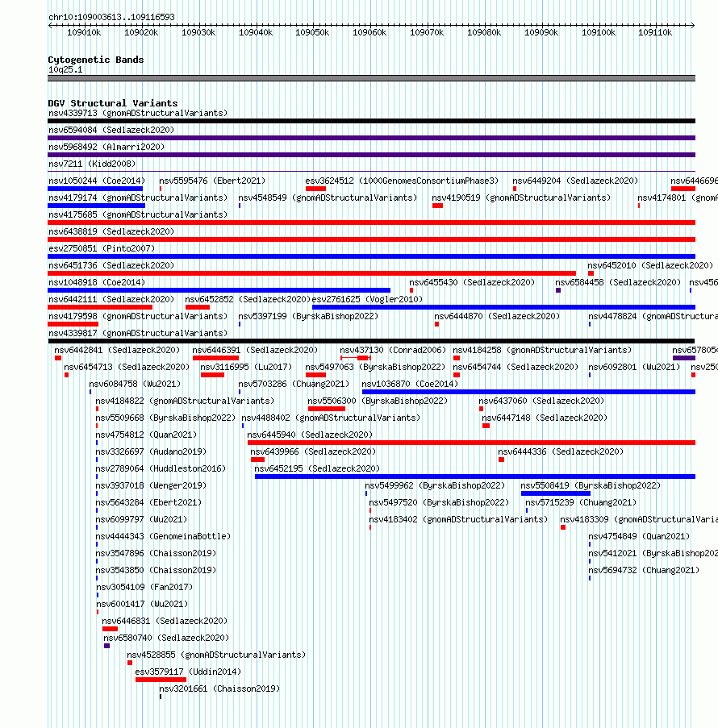Select the nsv5968492 (Almarri2020) label

[106, 148]
